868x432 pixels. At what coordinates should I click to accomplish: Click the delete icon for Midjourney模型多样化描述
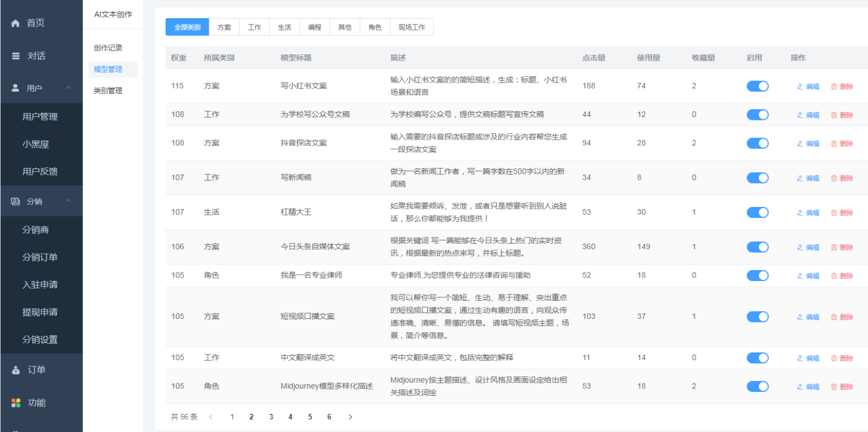tap(835, 386)
